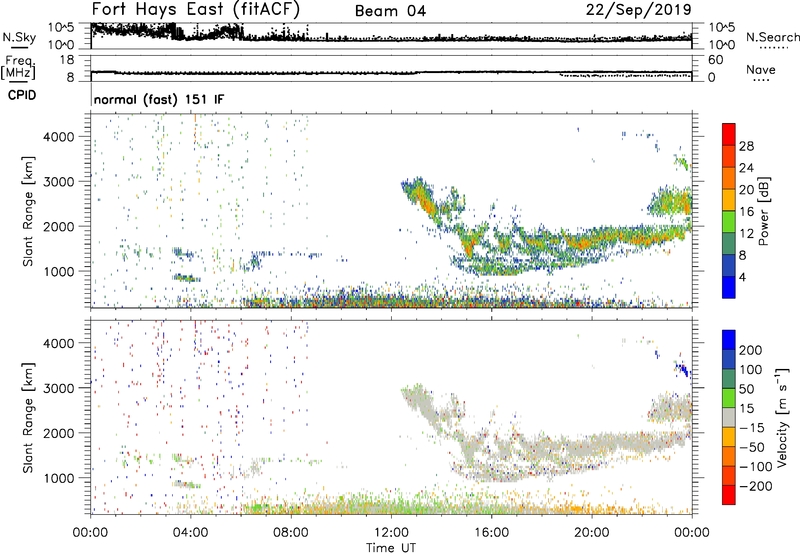Screen dimensions: 800x554
Task: Click the '04:00' time tick label
Action: coord(191,533)
